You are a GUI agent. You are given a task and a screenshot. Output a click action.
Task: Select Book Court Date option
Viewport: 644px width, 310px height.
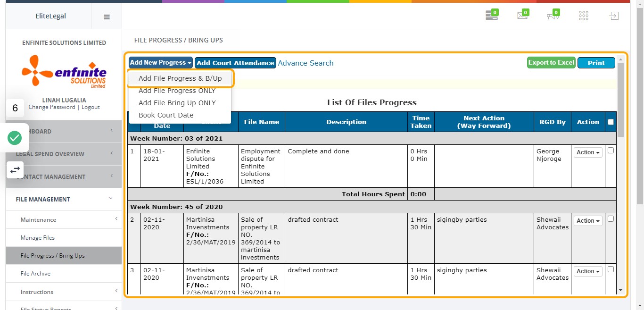coord(180,115)
